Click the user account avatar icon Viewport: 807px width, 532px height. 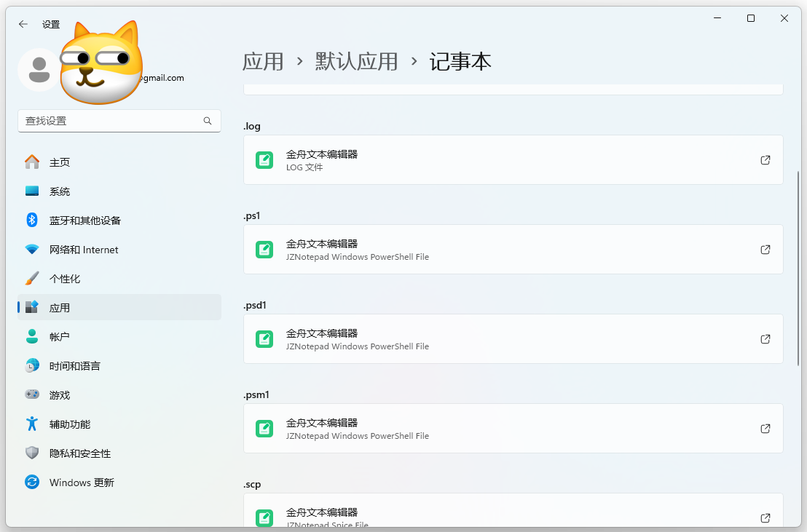click(39, 69)
